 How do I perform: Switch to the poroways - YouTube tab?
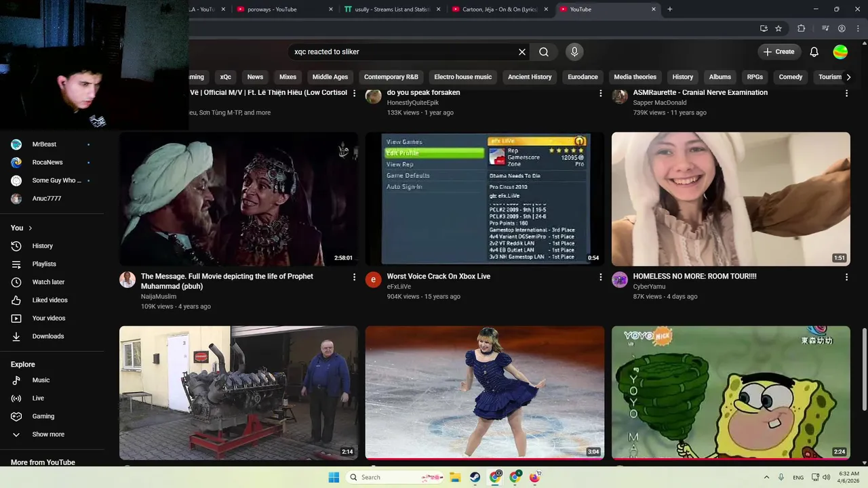coord(284,9)
